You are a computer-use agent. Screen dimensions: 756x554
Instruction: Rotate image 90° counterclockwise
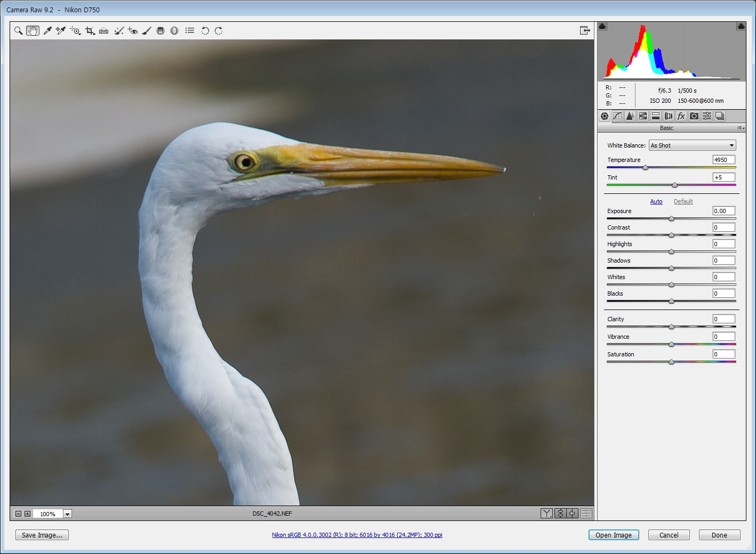coord(205,31)
